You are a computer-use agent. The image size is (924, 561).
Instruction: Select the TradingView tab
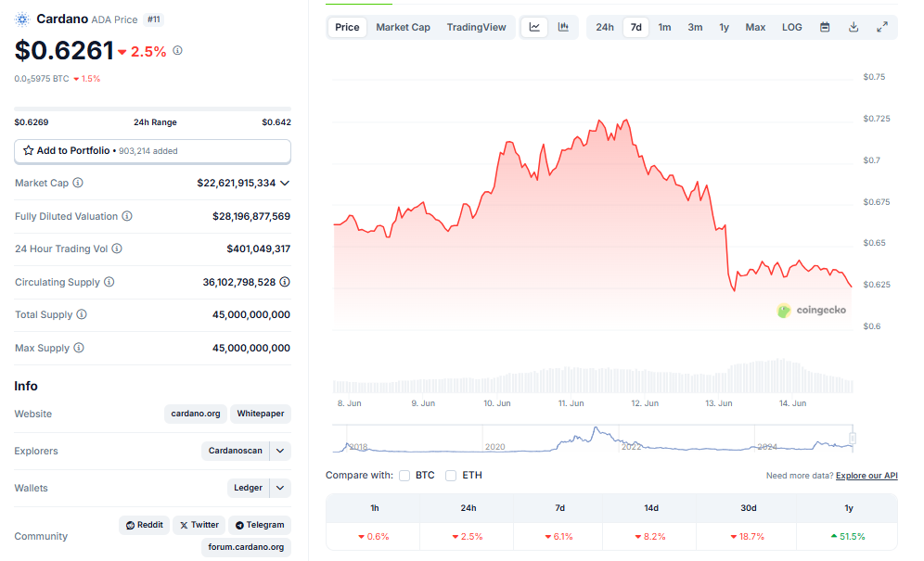tap(476, 27)
